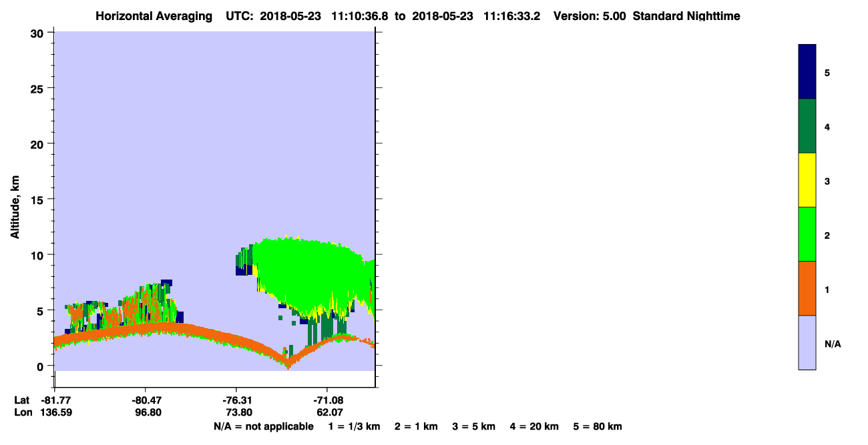868x445 pixels.
Task: Click 'Version: 5.00' in the title
Action: (x=590, y=16)
